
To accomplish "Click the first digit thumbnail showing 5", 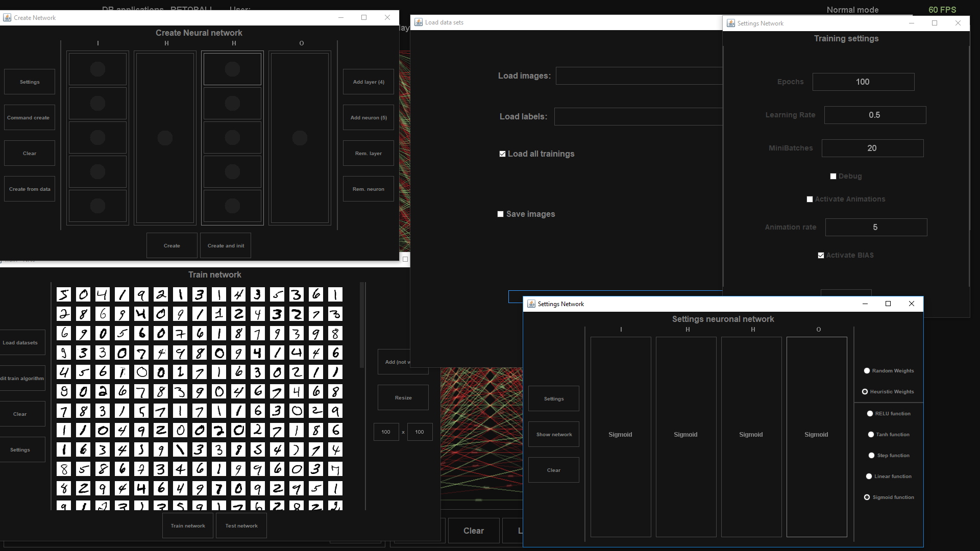I will pos(64,294).
